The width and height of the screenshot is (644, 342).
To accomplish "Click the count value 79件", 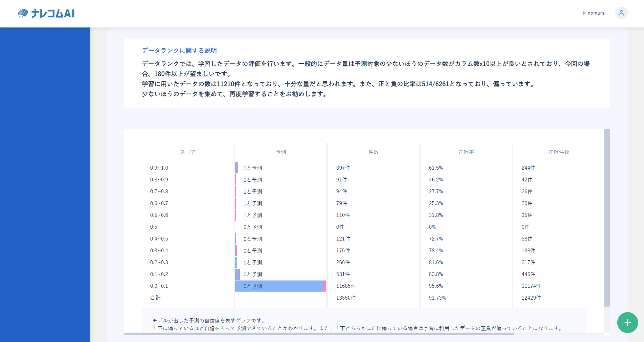I will pyautogui.click(x=342, y=203).
